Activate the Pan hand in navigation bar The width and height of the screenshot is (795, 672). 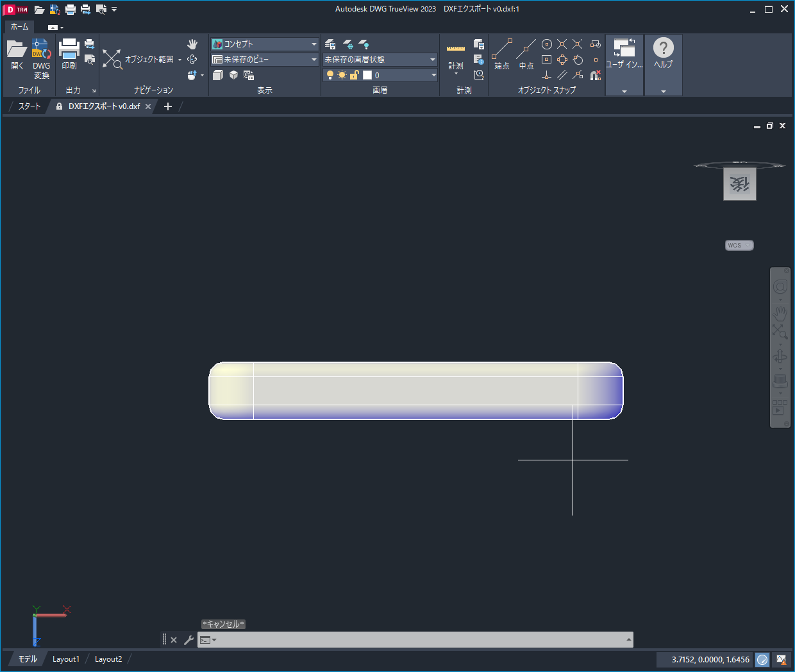(x=780, y=314)
